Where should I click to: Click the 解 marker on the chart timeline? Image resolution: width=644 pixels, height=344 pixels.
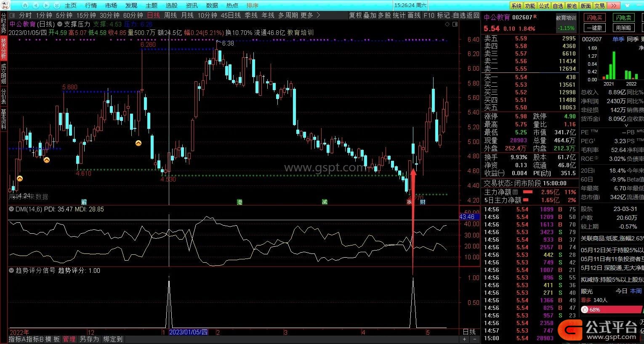click(x=84, y=202)
